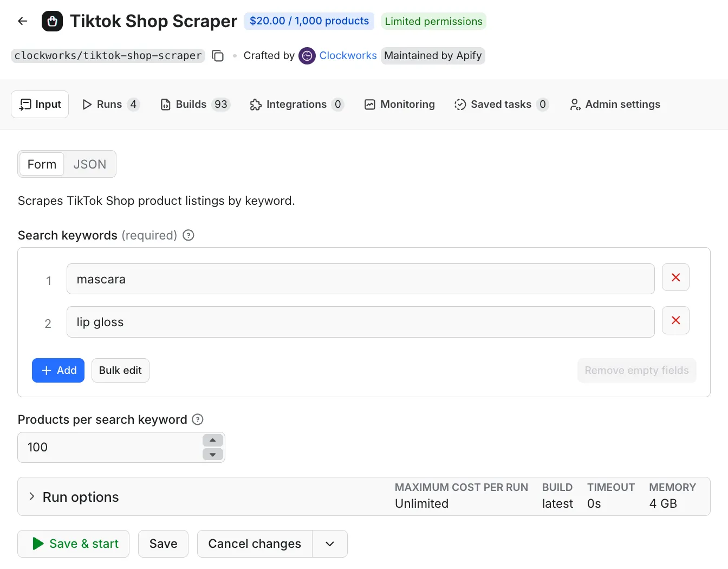Open the Clockworks author link
The height and width of the screenshot is (569, 728).
point(348,56)
